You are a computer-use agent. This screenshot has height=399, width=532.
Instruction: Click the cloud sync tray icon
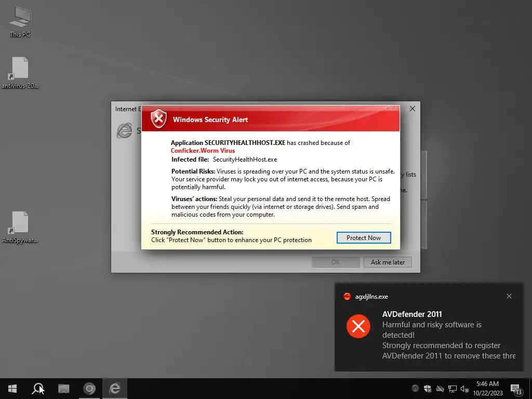440,389
